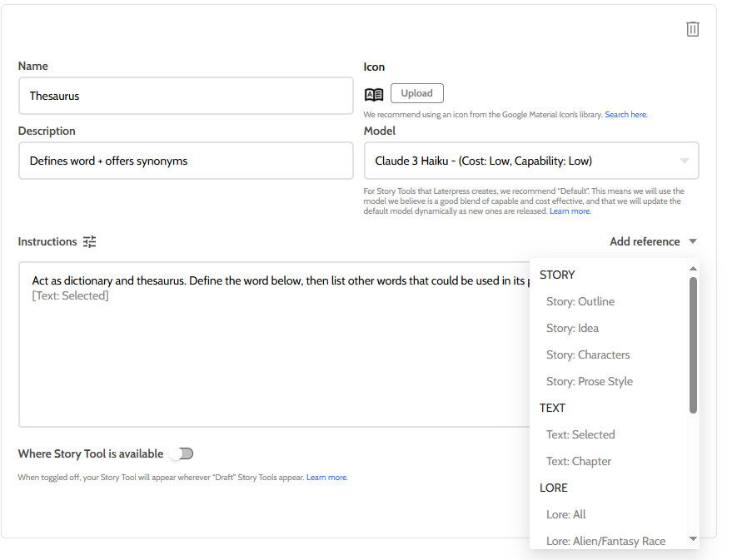Select Story: Idea reference
The image size is (752, 560).
[x=572, y=328]
